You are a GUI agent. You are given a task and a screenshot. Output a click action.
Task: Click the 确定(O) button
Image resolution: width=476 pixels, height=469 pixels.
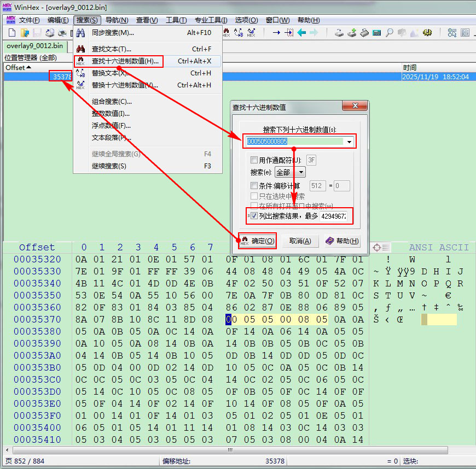coord(258,241)
